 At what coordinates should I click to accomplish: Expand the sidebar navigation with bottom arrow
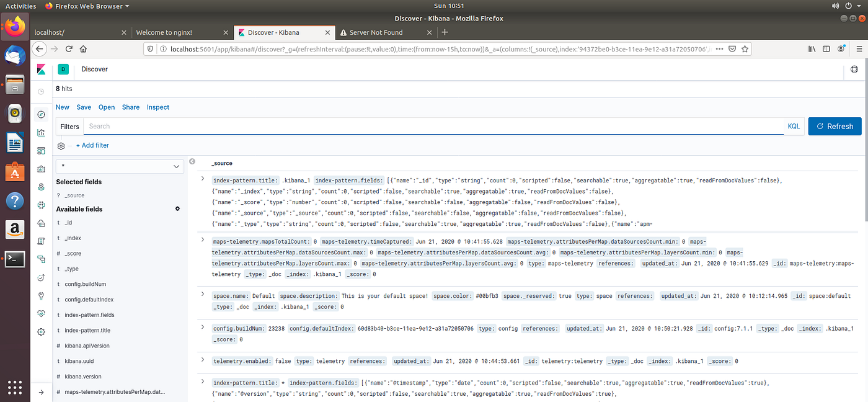click(40, 391)
